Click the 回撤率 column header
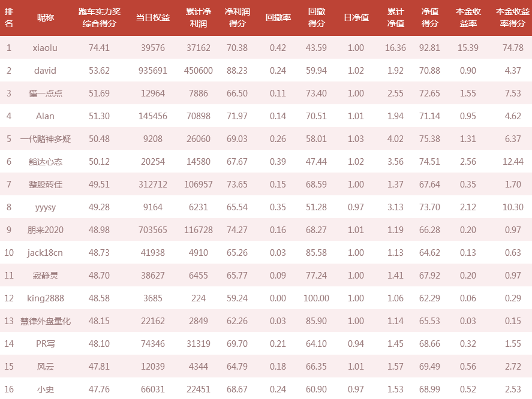The width and height of the screenshot is (532, 399). coord(278,17)
